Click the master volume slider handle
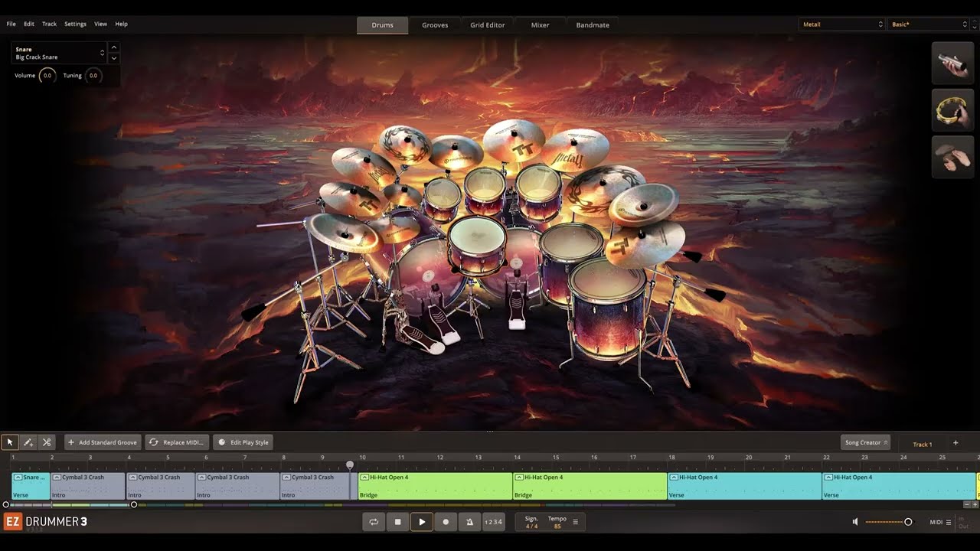Image resolution: width=980 pixels, height=551 pixels. click(x=908, y=522)
